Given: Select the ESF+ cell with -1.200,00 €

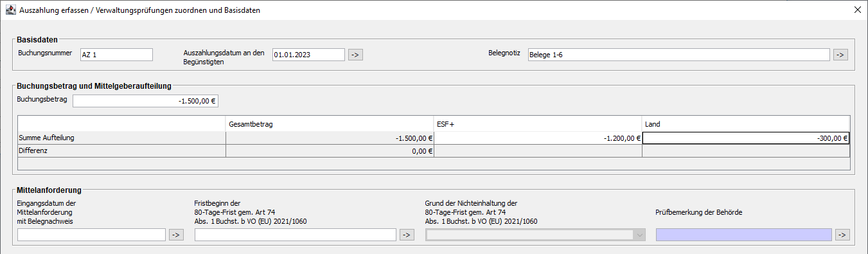Looking at the screenshot, I should point(538,138).
